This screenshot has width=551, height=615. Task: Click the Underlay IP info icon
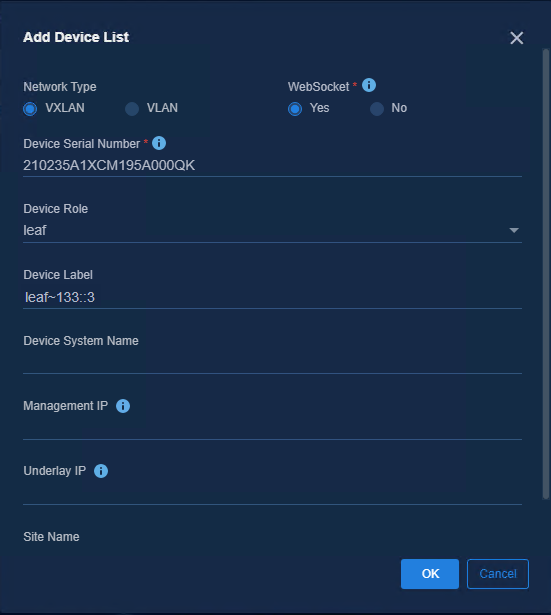pos(101,471)
